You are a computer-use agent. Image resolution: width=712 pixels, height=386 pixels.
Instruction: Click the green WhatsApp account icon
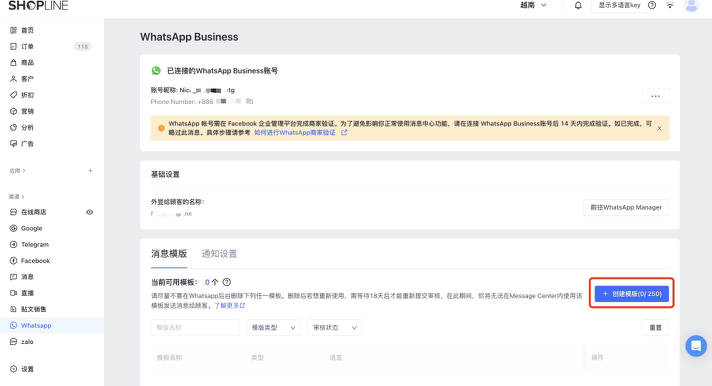click(x=156, y=70)
